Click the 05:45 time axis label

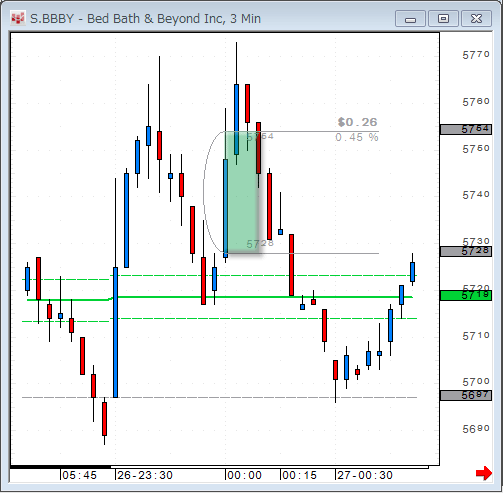79,475
